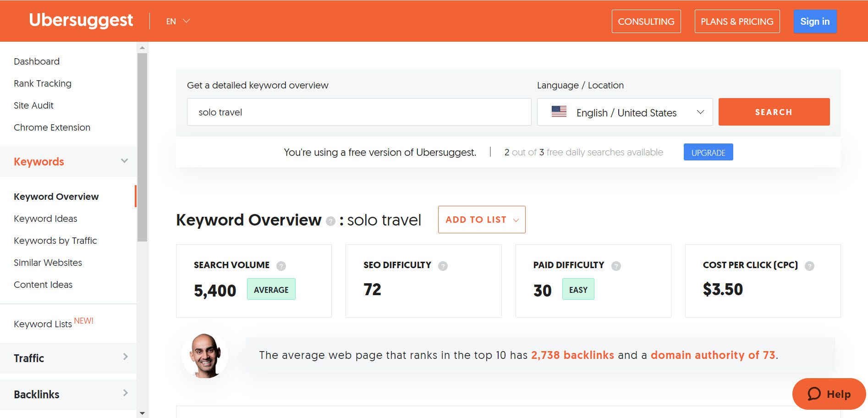Open Keyword Ideas
Image resolution: width=868 pixels, height=418 pixels.
click(45, 219)
